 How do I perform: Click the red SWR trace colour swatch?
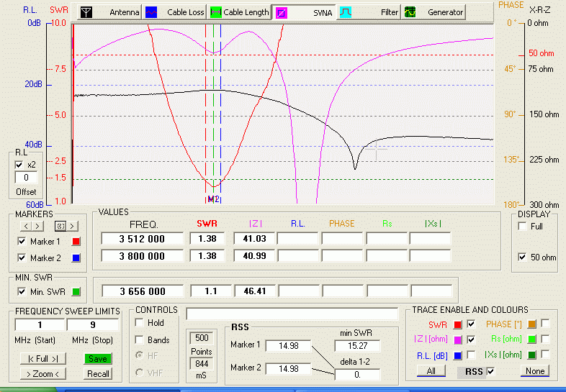point(457,324)
